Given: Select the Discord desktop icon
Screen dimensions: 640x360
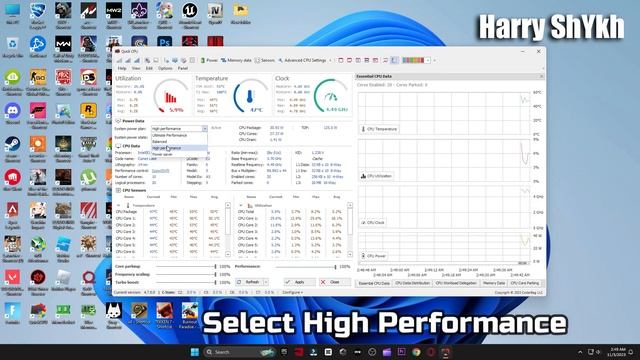Looking at the screenshot, I should [x=12, y=114].
